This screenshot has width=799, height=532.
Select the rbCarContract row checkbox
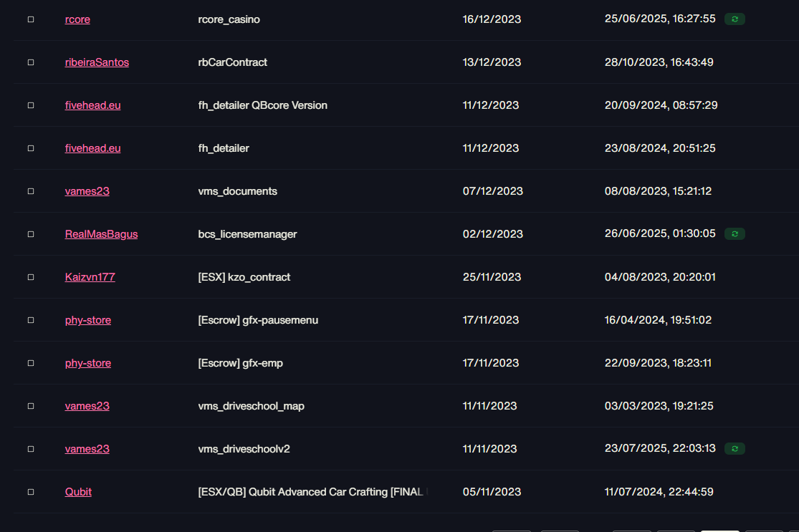click(31, 62)
